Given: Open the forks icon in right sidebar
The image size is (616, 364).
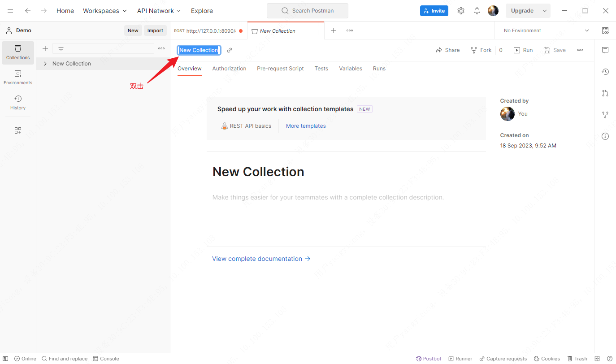Looking at the screenshot, I should click(x=605, y=115).
